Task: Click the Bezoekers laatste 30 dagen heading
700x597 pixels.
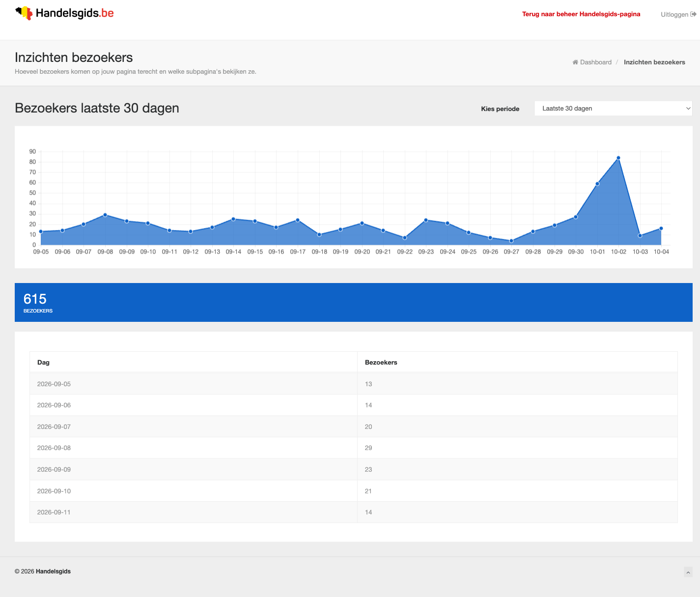Action: pyautogui.click(x=97, y=108)
